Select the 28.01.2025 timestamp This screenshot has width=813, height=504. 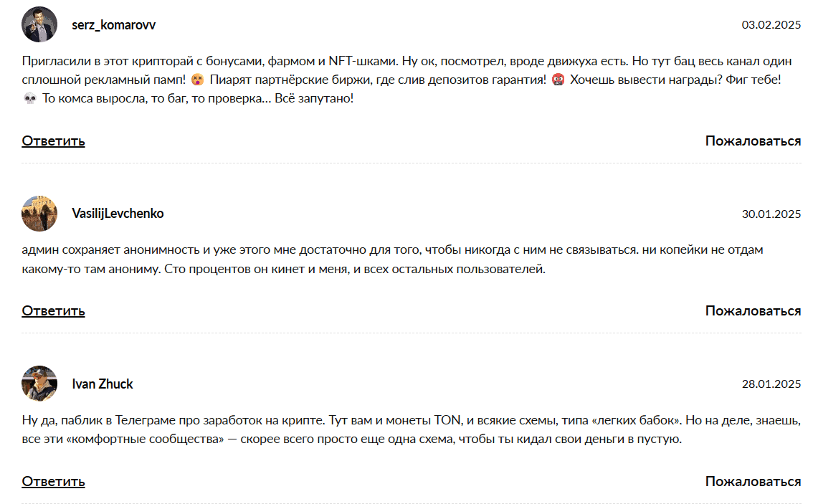pos(771,384)
